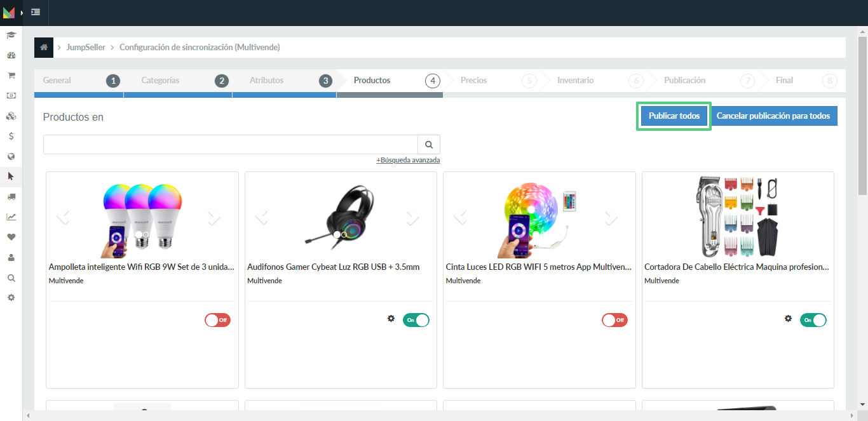
Task: Show next image of Cinta Luces LED
Action: pos(611,218)
